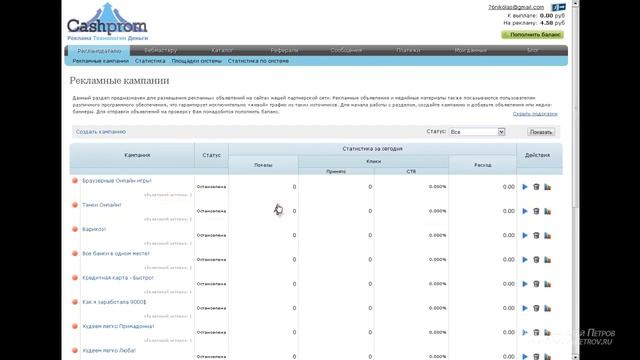
Task: Switch to the Рекламодателю tab
Action: [x=99, y=51]
